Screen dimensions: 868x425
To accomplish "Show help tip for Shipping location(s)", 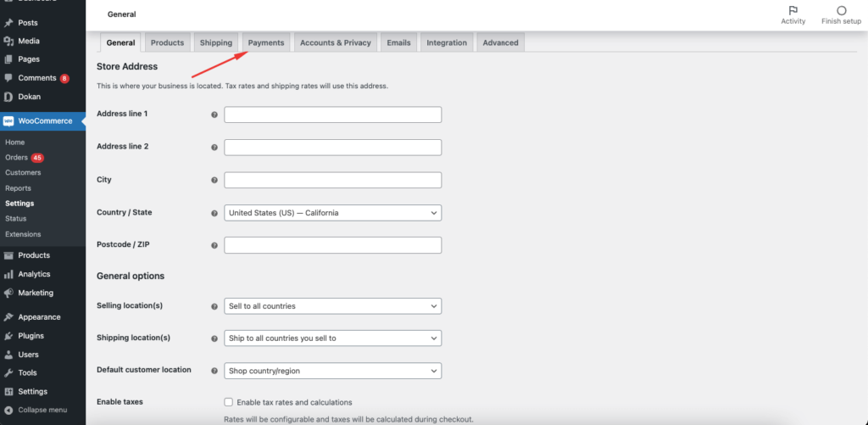I will (x=214, y=338).
